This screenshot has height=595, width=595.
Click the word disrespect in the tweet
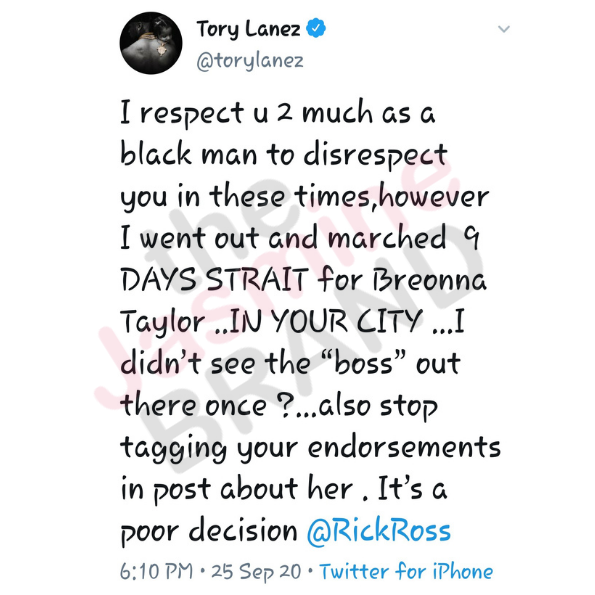tap(375, 155)
